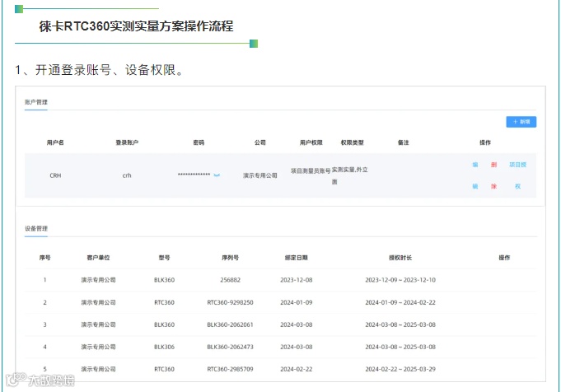The width and height of the screenshot is (561, 392).
Task: Select the 绑定日期 column header
Action: click(x=297, y=258)
